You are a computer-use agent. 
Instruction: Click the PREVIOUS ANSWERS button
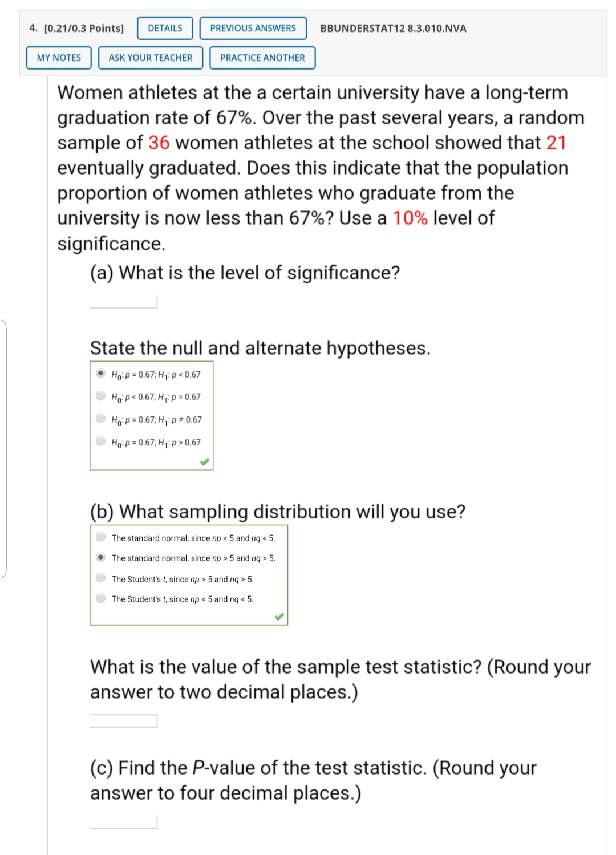253,29
